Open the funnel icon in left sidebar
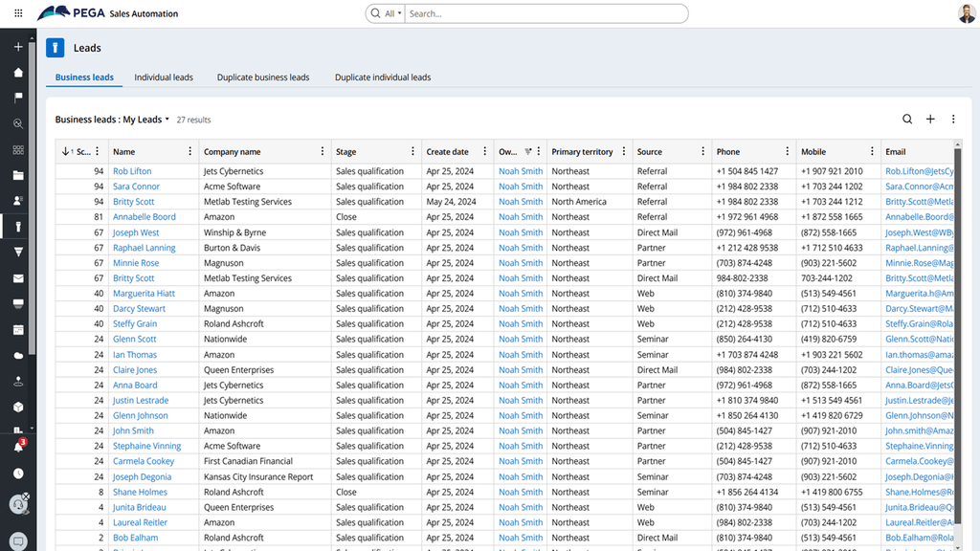Viewport: 980px width, 551px height. click(18, 252)
